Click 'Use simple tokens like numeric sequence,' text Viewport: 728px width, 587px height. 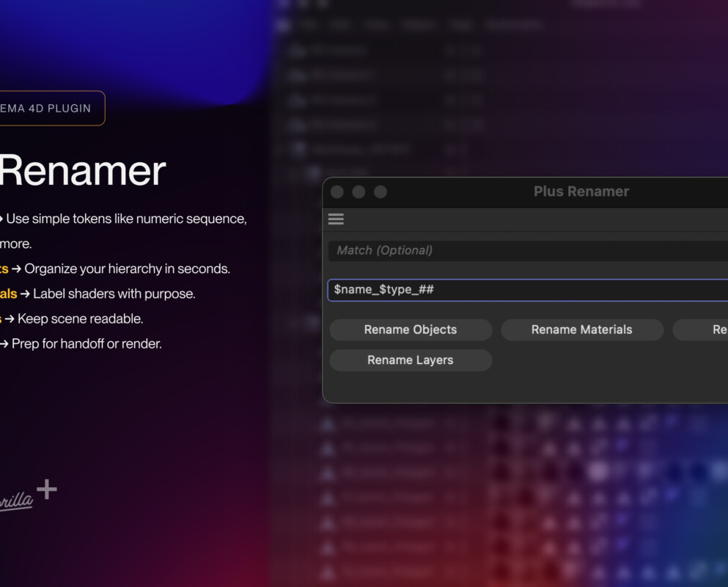coord(126,219)
